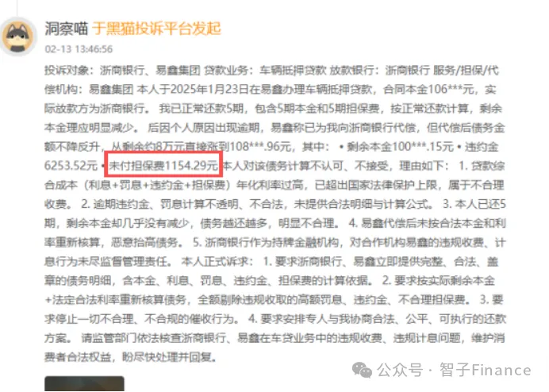The image size is (549, 392).
Task: Open the dark thumbnail below the post
Action: click(x=84, y=383)
